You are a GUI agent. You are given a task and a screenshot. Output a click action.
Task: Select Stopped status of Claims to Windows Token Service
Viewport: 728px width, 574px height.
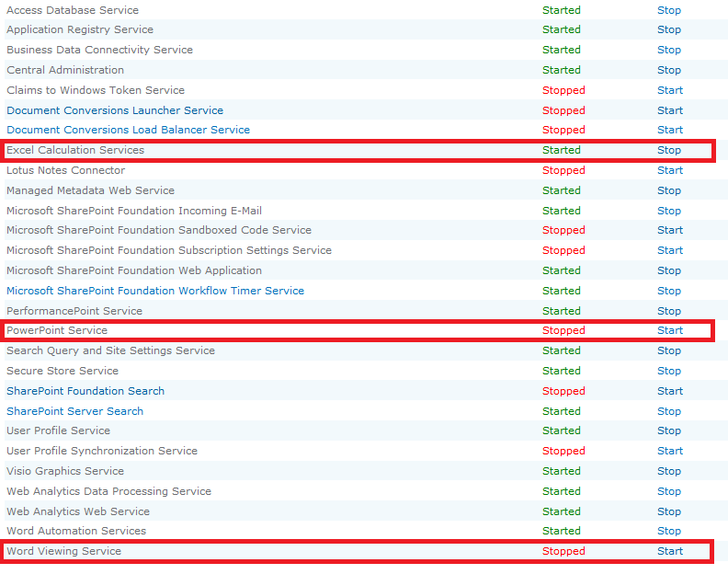563,90
